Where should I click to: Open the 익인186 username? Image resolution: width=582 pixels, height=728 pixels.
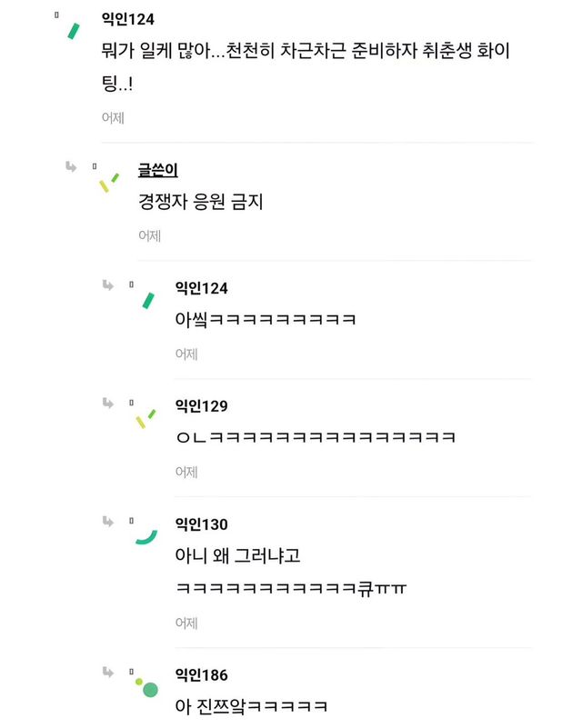tap(201, 675)
